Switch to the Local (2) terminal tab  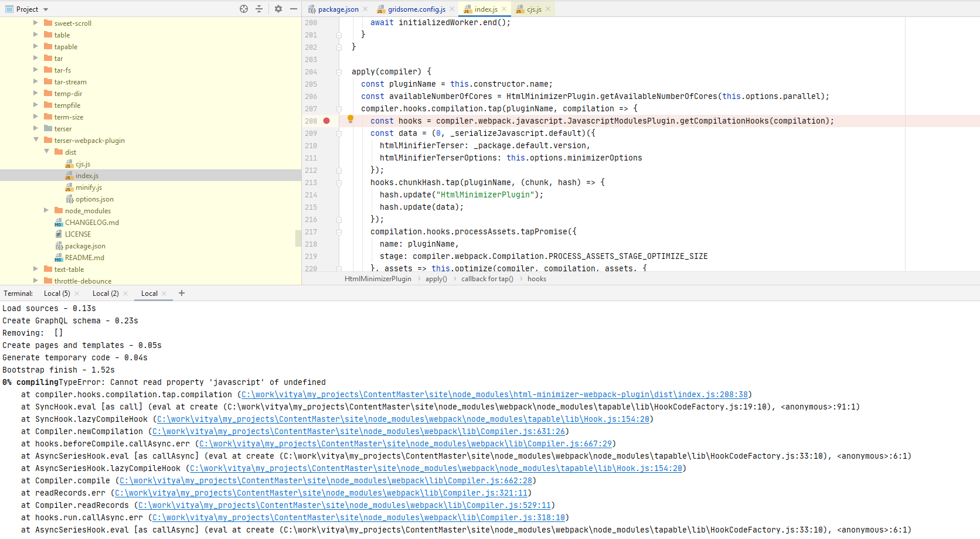104,293
